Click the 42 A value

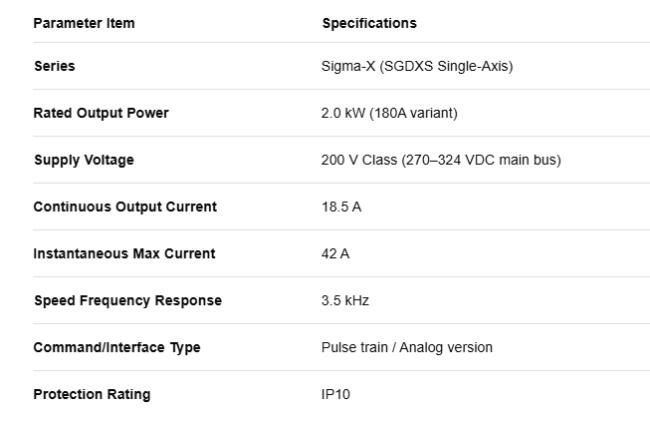click(x=335, y=253)
